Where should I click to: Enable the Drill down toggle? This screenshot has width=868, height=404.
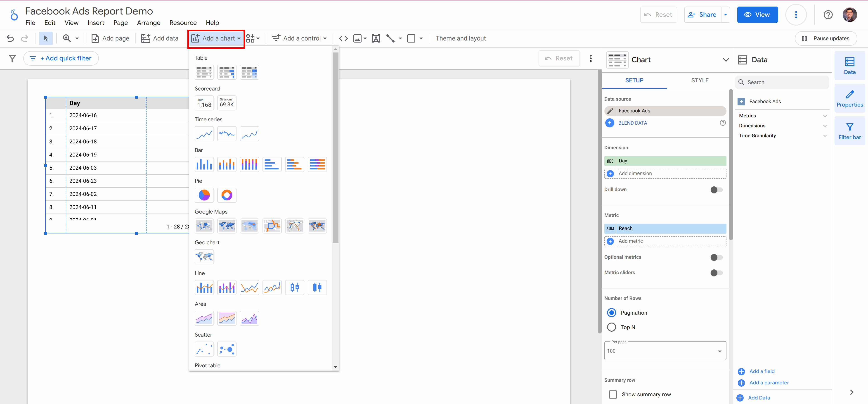(716, 190)
